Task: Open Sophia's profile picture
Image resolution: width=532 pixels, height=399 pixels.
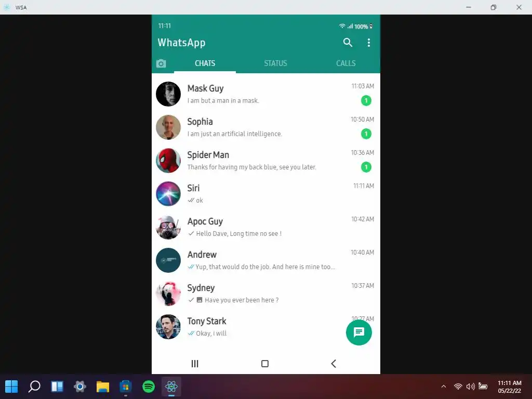Action: point(168,127)
